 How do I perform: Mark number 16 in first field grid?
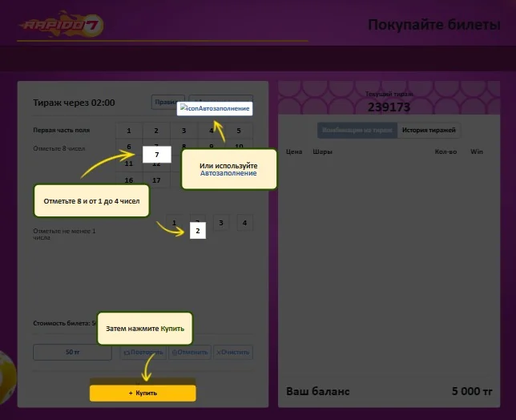point(129,180)
